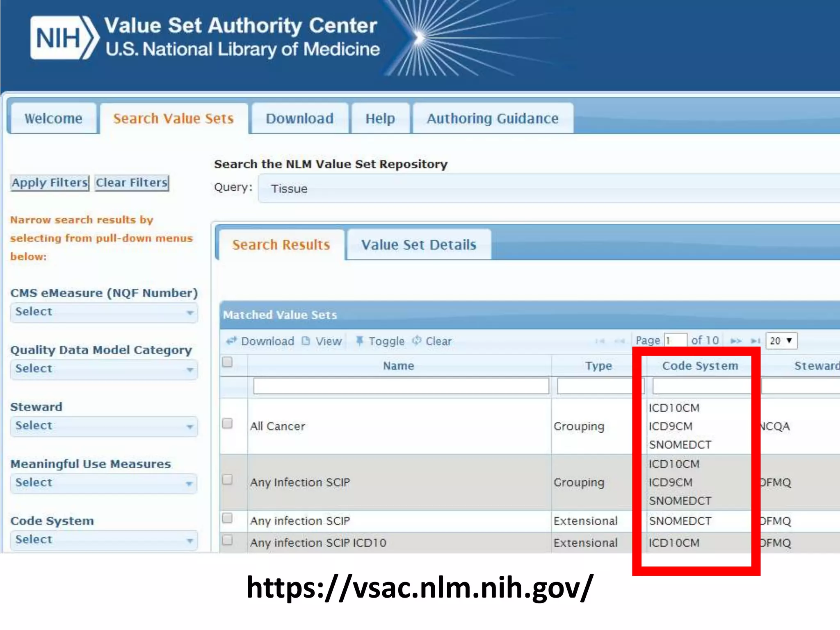Viewport: 840px width, 630px height.
Task: Go to previous page of results
Action: coord(619,341)
